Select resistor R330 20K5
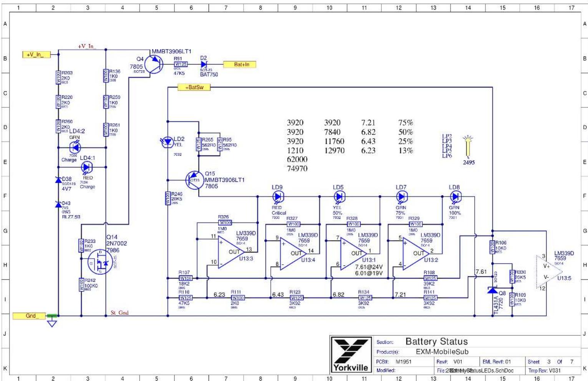Viewport: 588px width, 381px height. click(x=512, y=276)
